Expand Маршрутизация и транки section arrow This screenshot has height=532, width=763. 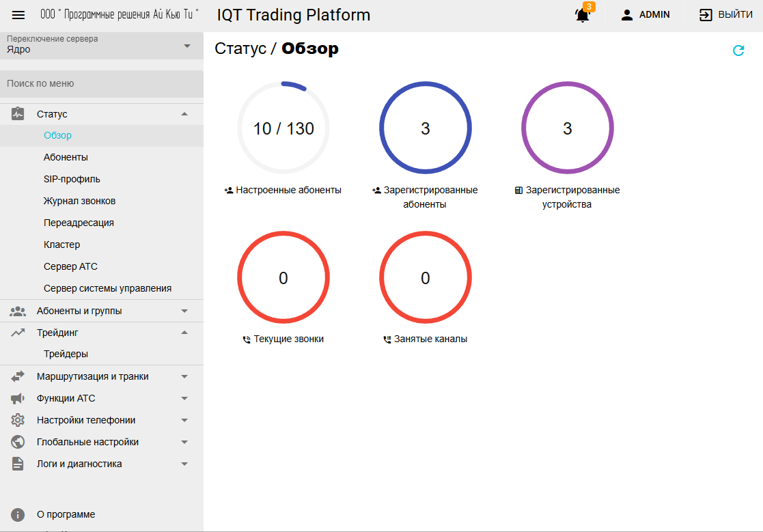[184, 376]
